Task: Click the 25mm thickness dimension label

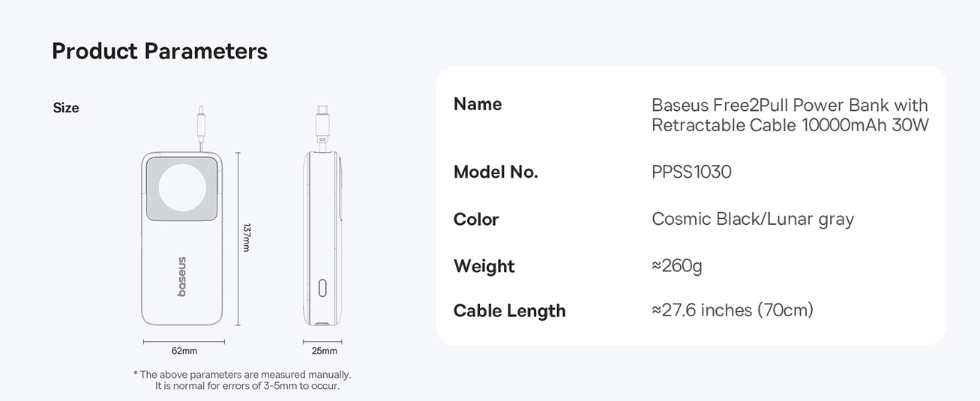Action: [x=325, y=351]
